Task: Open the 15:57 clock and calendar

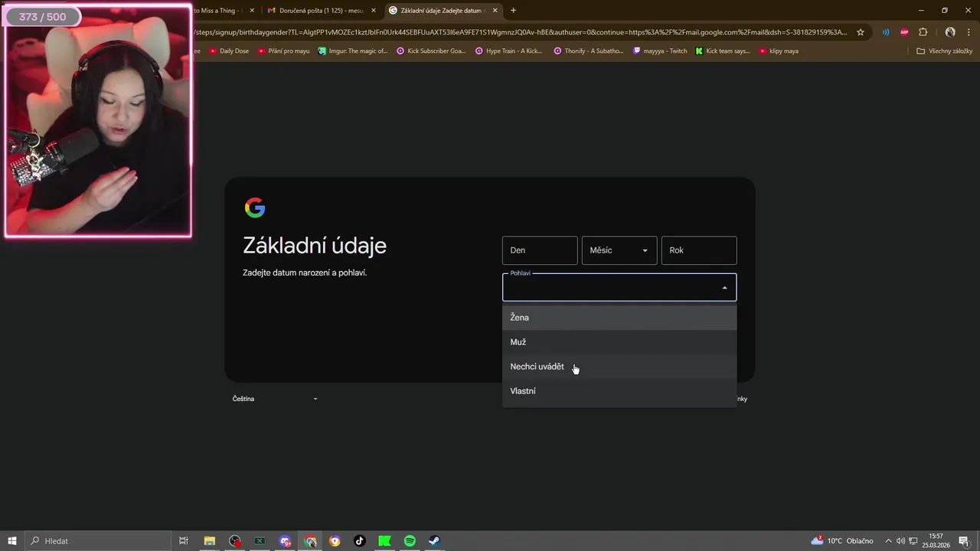Action: click(936, 541)
